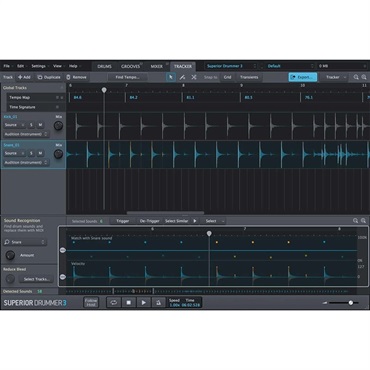Viewport: 370px width, 370px height.
Task: Click the right Tempo Map row icon
Action: [62, 97]
